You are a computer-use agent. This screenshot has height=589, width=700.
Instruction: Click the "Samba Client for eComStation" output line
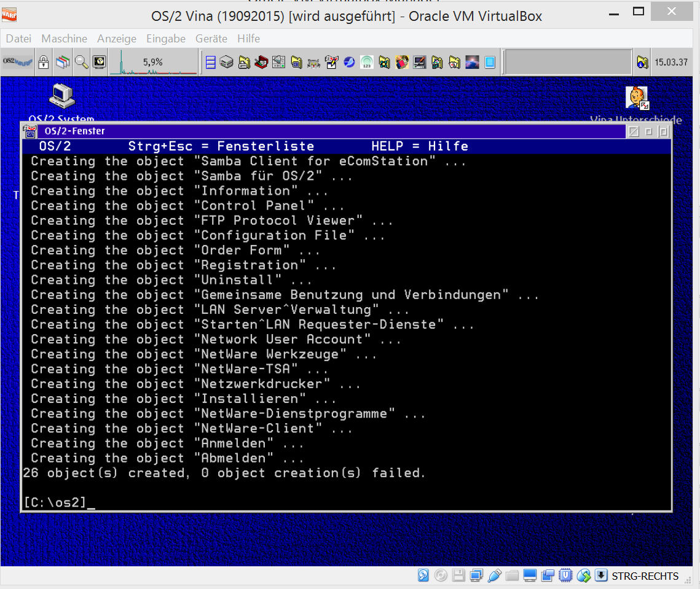click(249, 161)
